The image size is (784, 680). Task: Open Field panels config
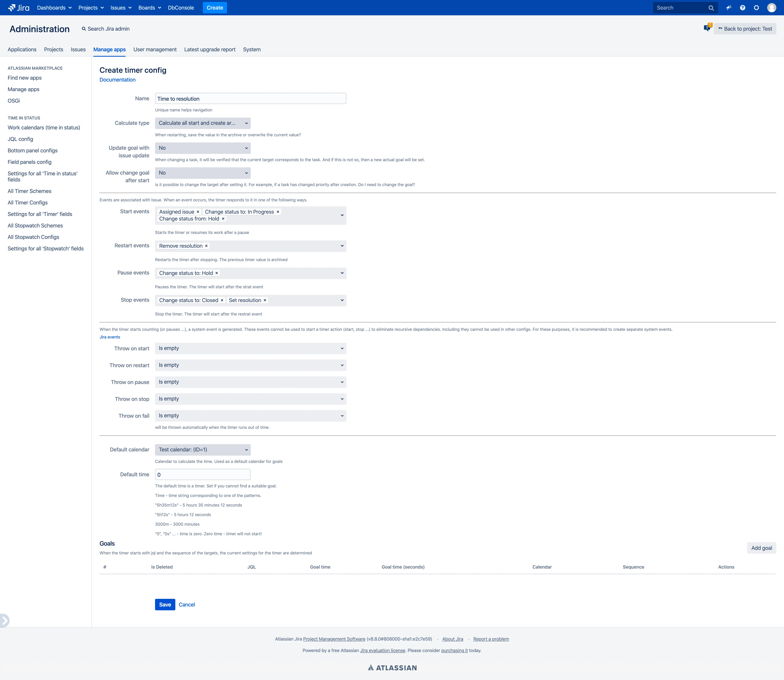click(30, 162)
